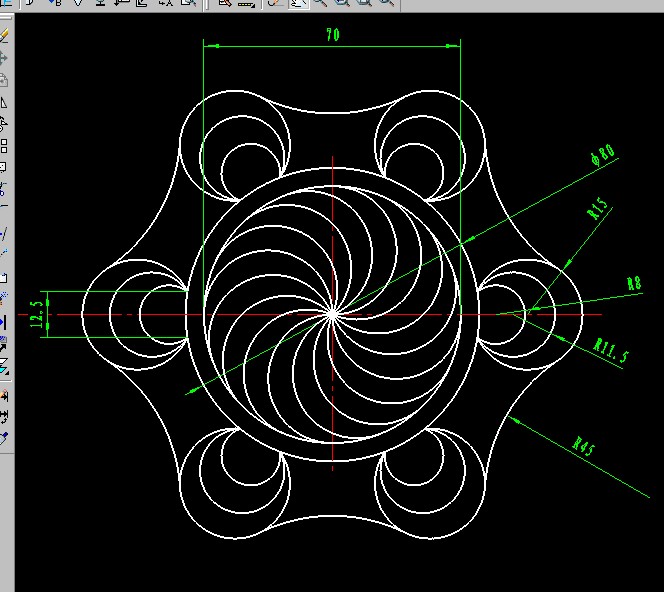Click the double-headed arrow stretch icon
Image resolution: width=664 pixels, height=592 pixels.
point(4,417)
